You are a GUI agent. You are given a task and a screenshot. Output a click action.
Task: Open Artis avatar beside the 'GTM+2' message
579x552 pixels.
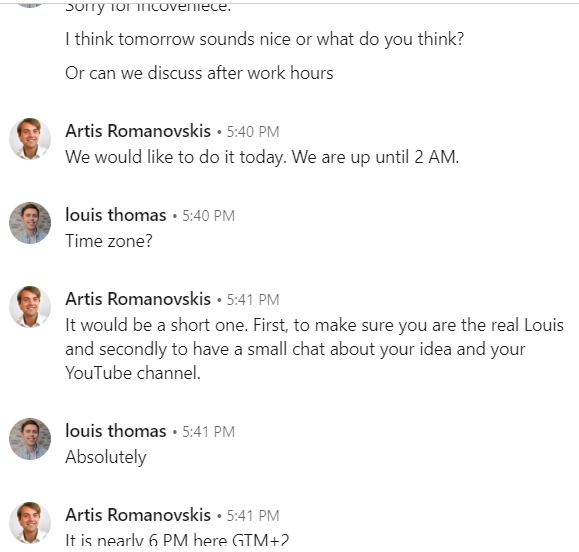click(x=30, y=523)
